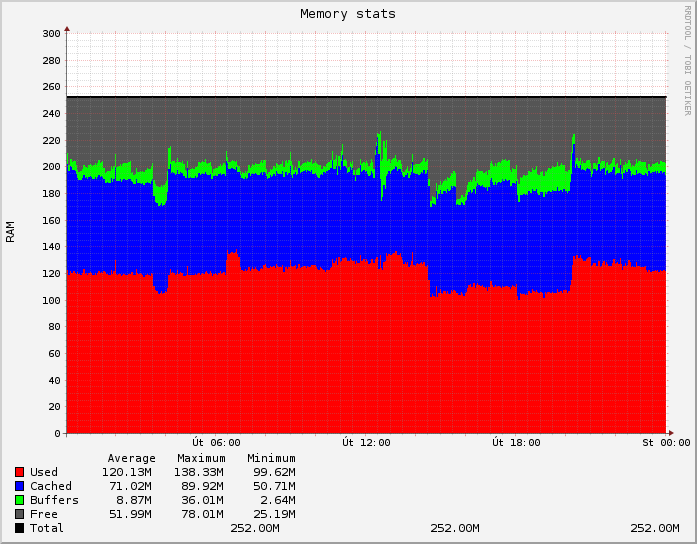
Task: Click the 'Used' legend label
Action: coord(44,472)
